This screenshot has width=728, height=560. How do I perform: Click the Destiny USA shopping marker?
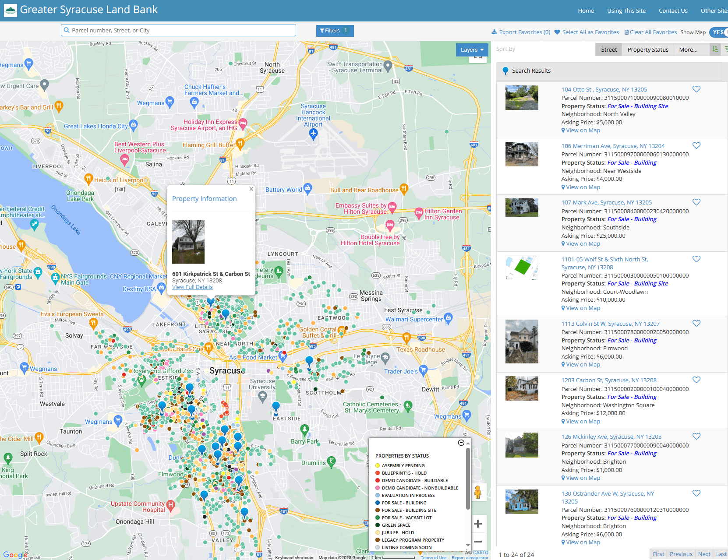pos(161,288)
